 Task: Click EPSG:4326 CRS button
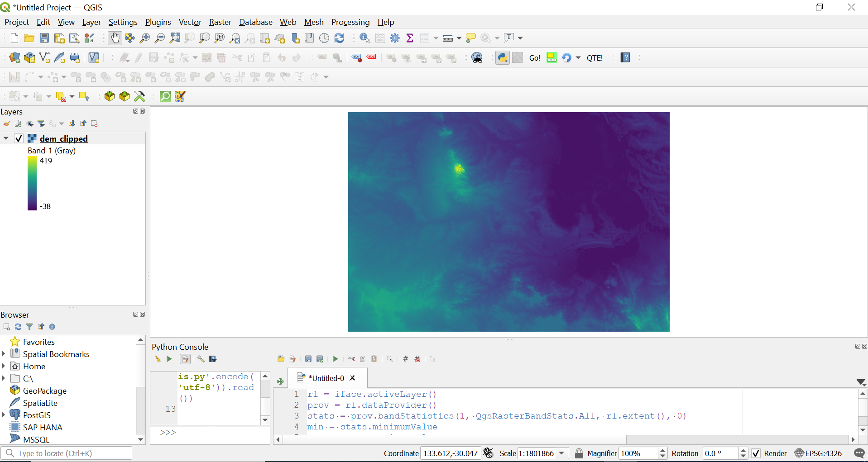(819, 453)
